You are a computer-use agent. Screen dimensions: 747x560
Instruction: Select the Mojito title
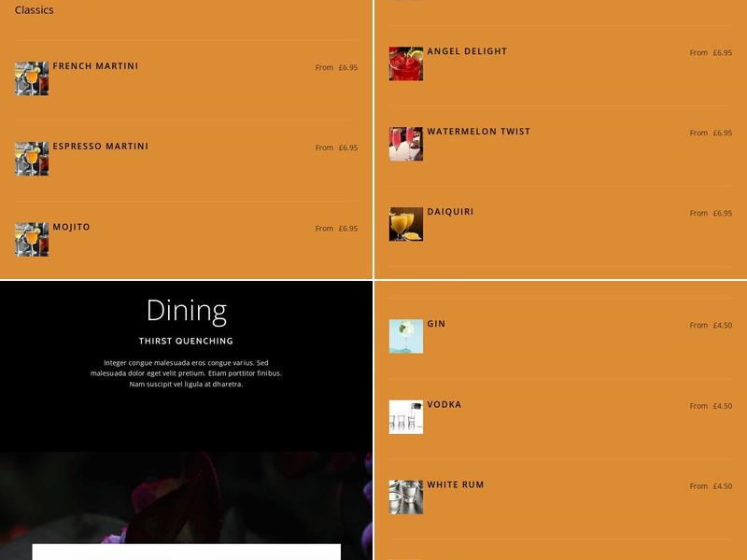tap(72, 227)
